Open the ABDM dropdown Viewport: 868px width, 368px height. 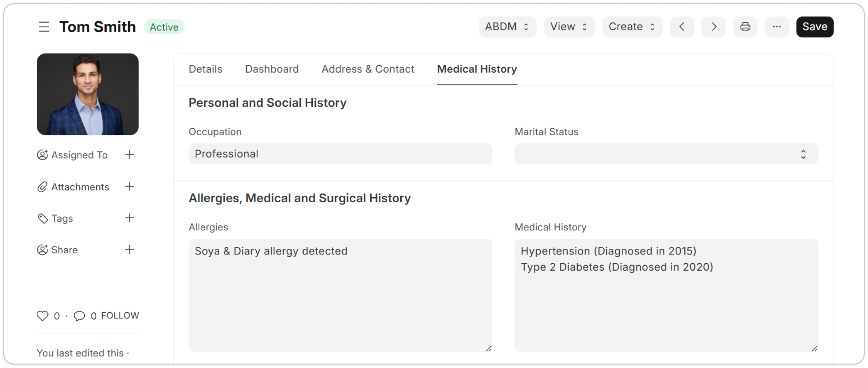(x=507, y=27)
